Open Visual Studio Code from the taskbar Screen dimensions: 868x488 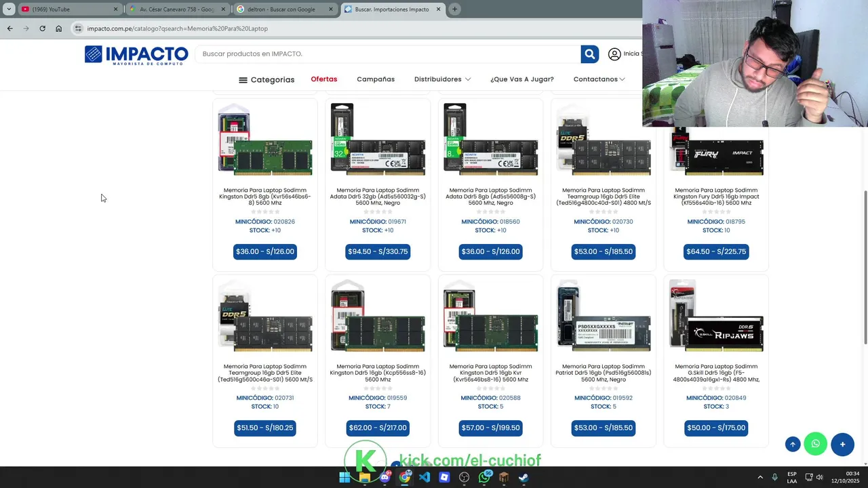coord(425,477)
